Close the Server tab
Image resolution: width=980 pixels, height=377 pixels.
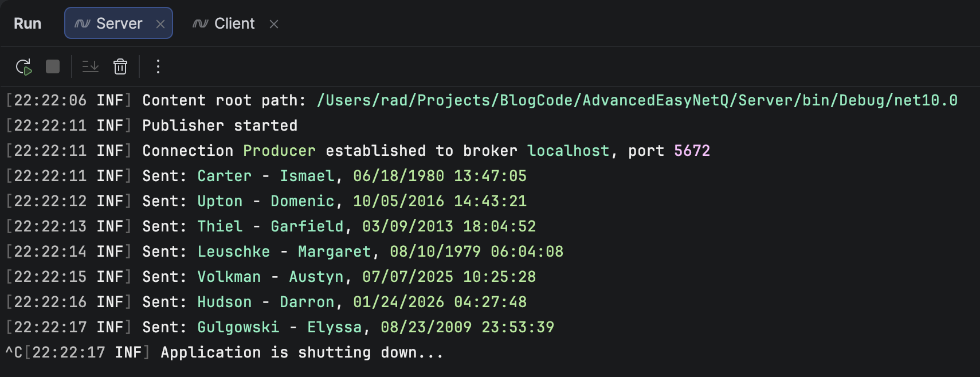(x=161, y=23)
